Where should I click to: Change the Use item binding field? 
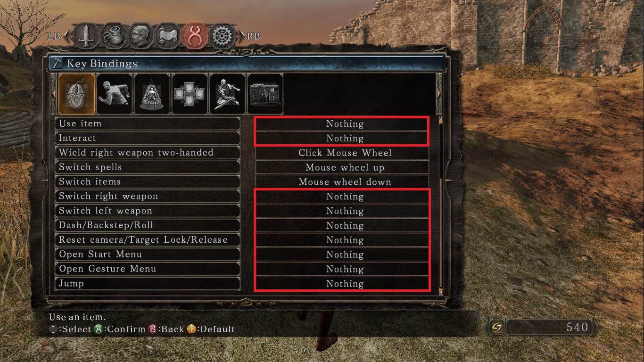(x=342, y=124)
